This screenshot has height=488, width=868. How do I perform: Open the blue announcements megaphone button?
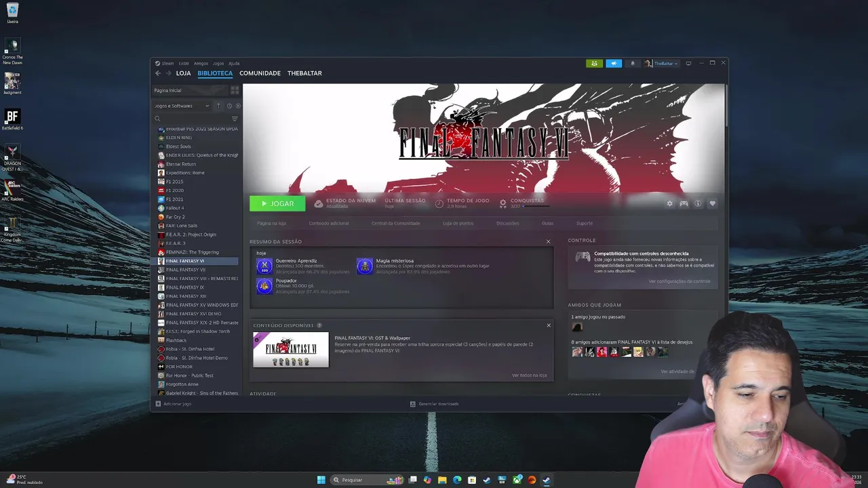click(614, 63)
